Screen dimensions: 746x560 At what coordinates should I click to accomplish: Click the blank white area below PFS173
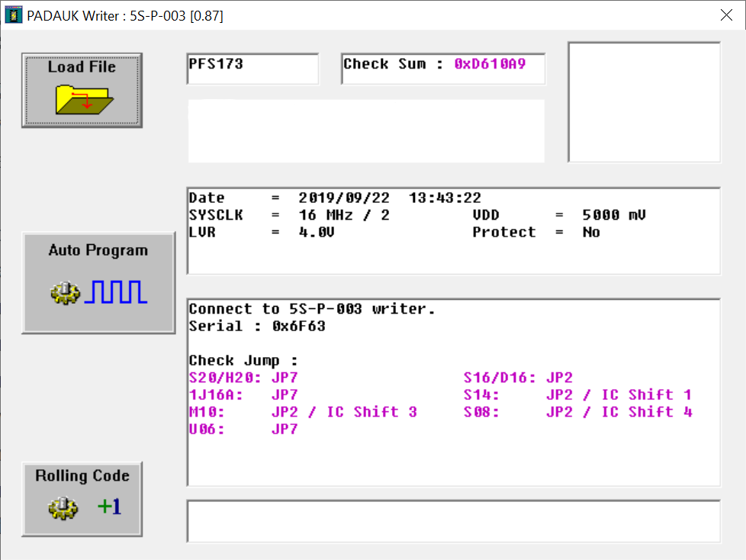click(x=366, y=130)
